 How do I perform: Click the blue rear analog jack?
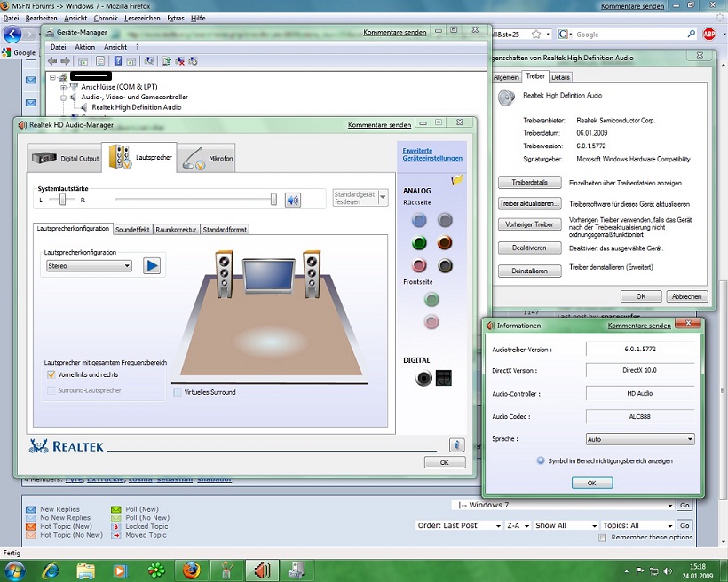419,220
